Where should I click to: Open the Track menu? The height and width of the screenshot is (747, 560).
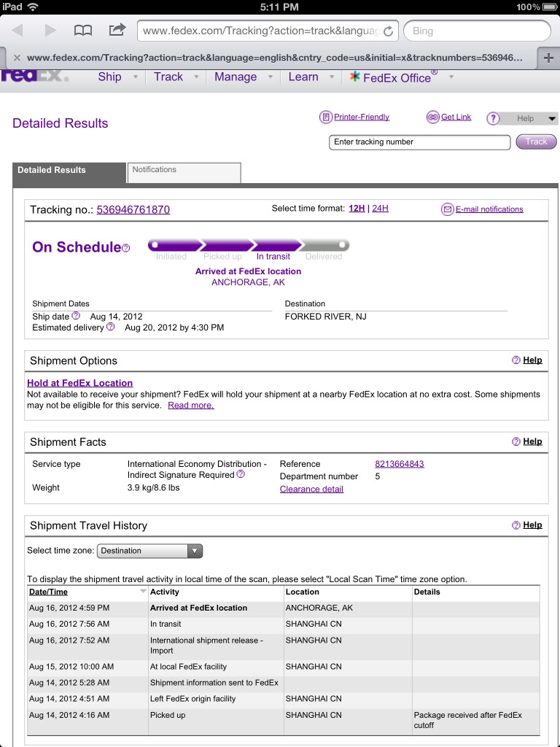[x=168, y=77]
